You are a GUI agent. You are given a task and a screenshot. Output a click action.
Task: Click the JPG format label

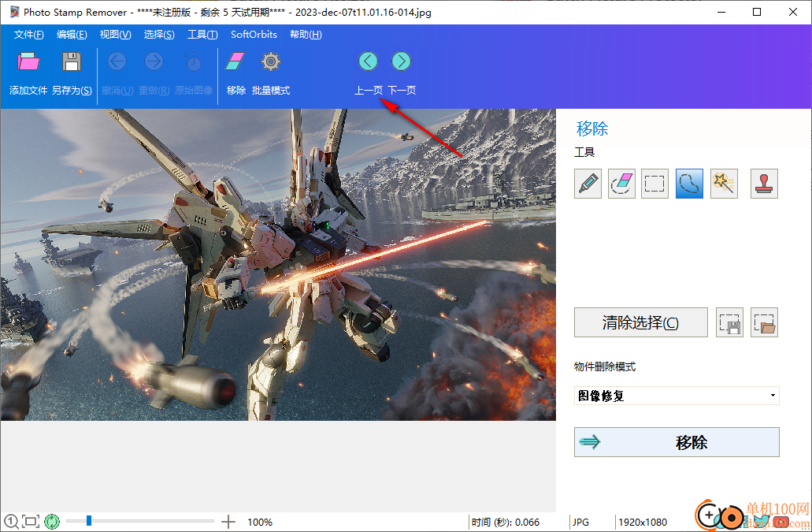580,523
